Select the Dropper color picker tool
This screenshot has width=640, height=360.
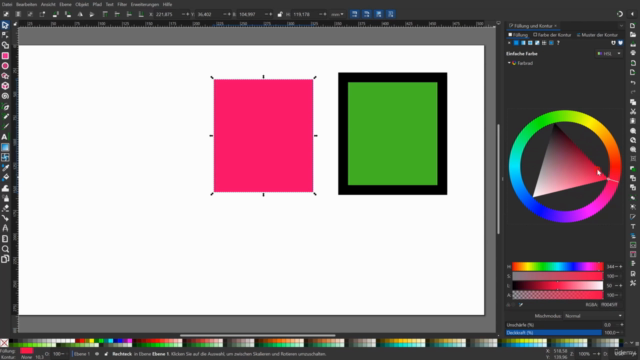[5, 168]
